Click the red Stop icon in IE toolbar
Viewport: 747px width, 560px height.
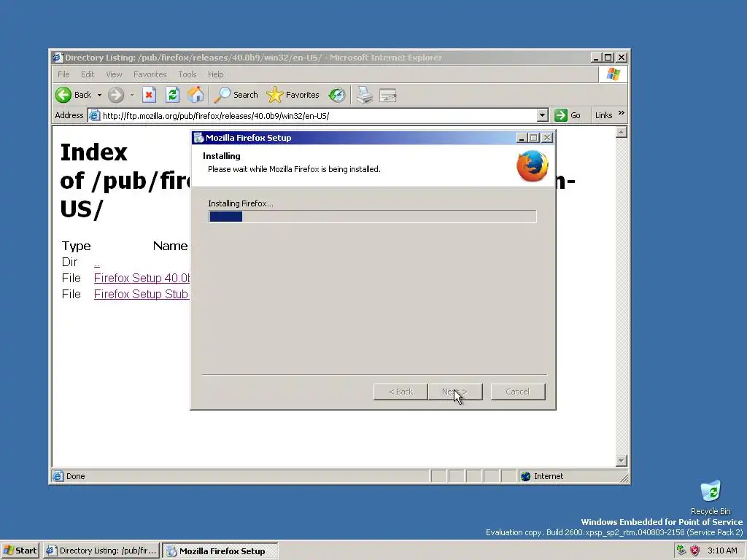pyautogui.click(x=149, y=95)
